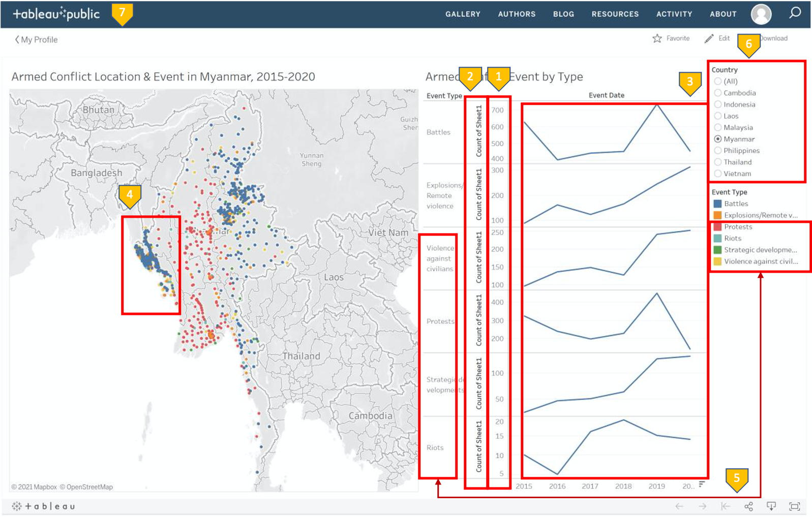
Task: Click the Download link at top right
Action: pyautogui.click(x=774, y=38)
